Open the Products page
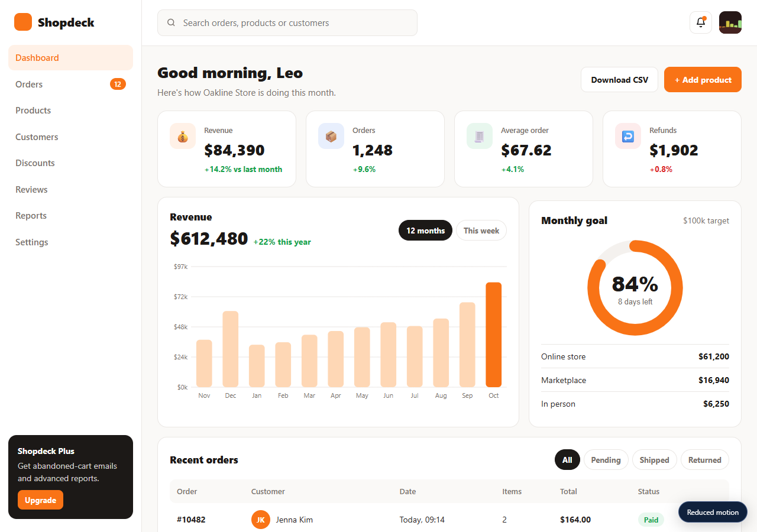This screenshot has width=757, height=532. tap(70, 111)
